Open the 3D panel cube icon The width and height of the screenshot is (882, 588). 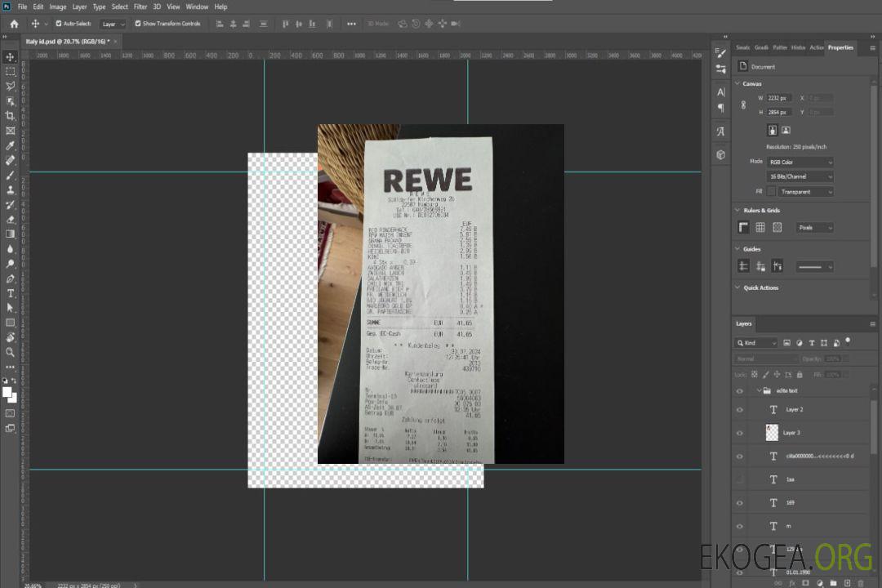click(721, 154)
